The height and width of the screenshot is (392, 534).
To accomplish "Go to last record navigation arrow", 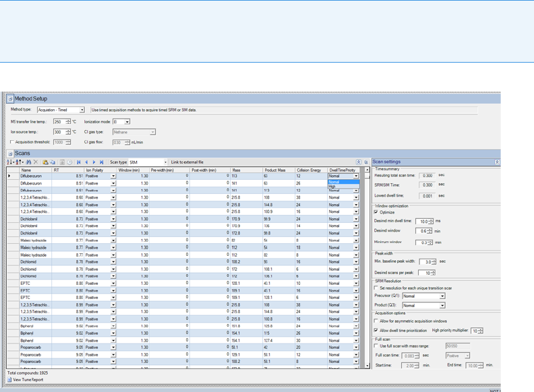I will point(102,162).
